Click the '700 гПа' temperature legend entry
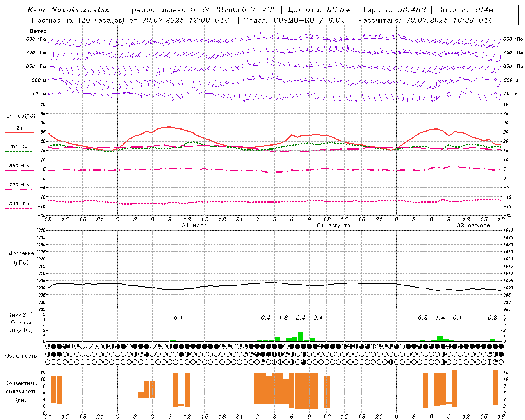Image resolution: width=525 pixels, height=420 pixels. (x=19, y=185)
